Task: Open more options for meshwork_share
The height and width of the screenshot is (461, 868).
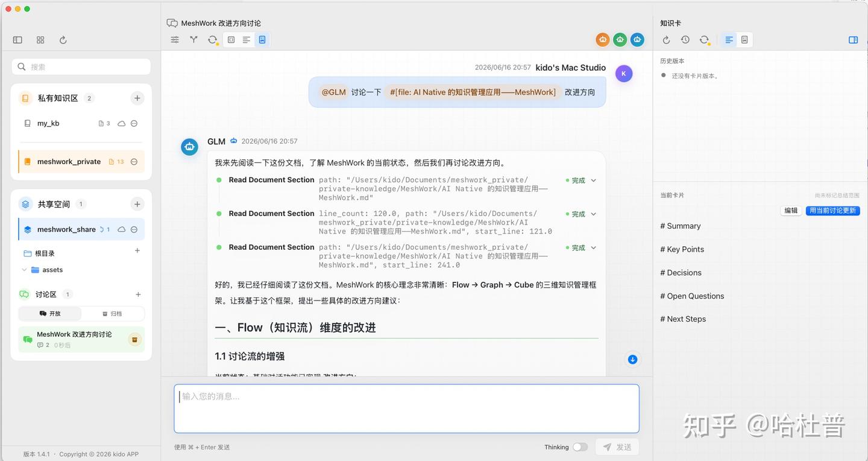Action: coord(134,229)
